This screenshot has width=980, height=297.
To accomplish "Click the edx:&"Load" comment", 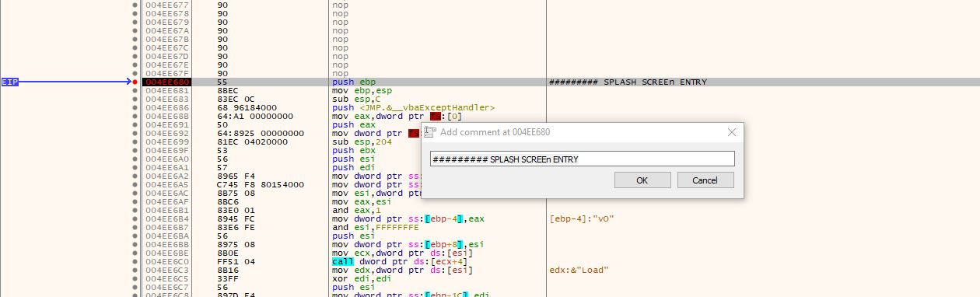I will pyautogui.click(x=579, y=270).
